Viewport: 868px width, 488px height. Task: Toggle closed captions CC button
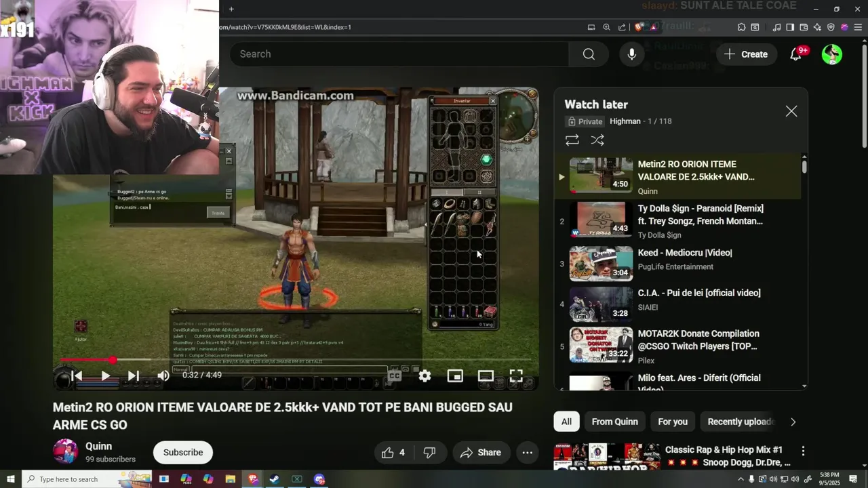point(395,375)
